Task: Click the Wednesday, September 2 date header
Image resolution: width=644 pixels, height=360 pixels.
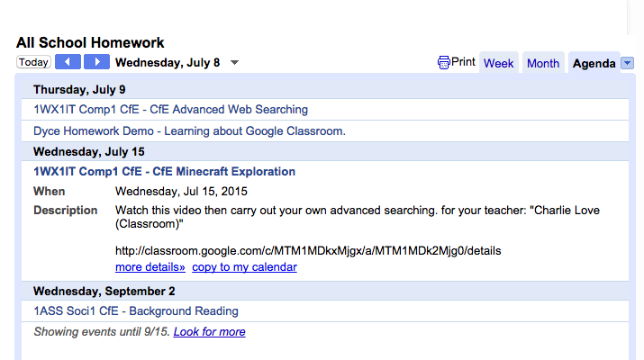Action: pyautogui.click(x=104, y=291)
